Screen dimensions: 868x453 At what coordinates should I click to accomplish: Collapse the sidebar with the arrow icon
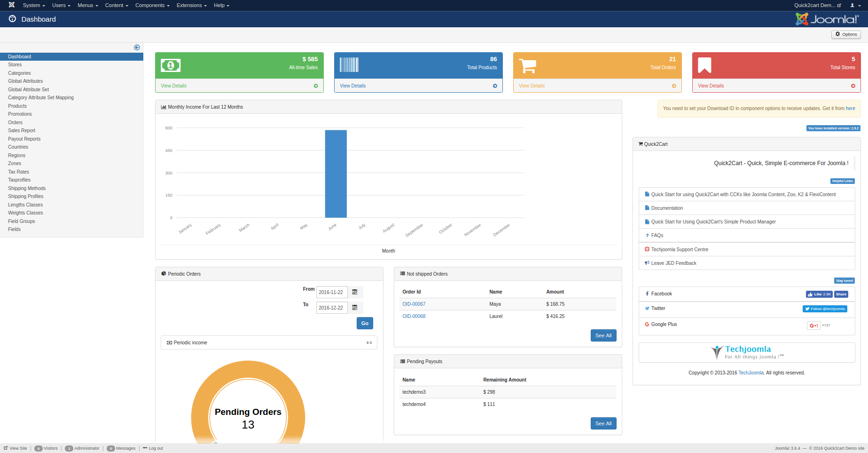pyautogui.click(x=137, y=48)
